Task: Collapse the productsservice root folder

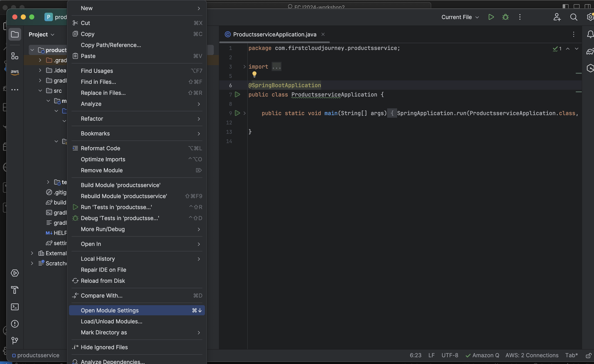Action: click(x=32, y=50)
